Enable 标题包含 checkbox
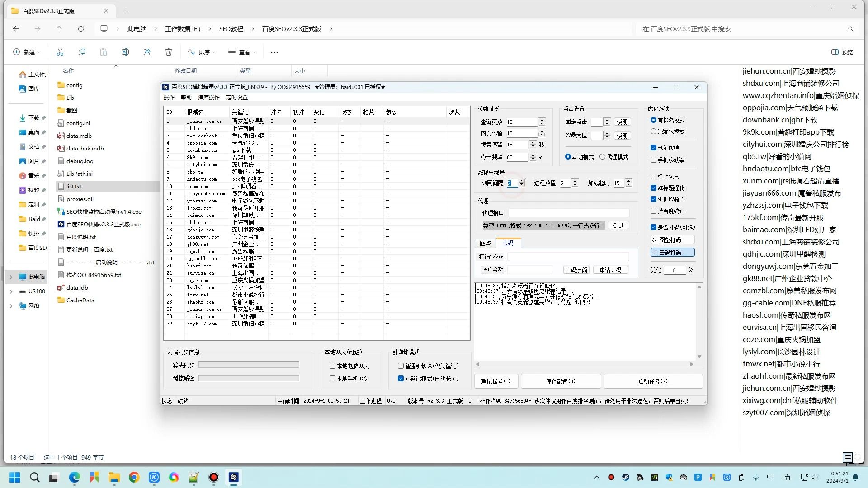Screen dimensions: 868x488 coord(665,177)
